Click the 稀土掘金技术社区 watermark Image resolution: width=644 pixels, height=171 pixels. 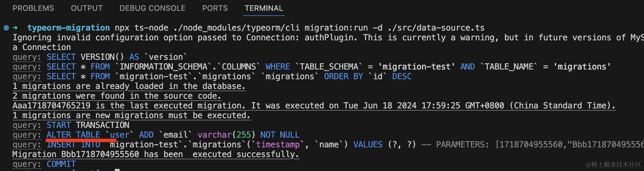(x=613, y=165)
